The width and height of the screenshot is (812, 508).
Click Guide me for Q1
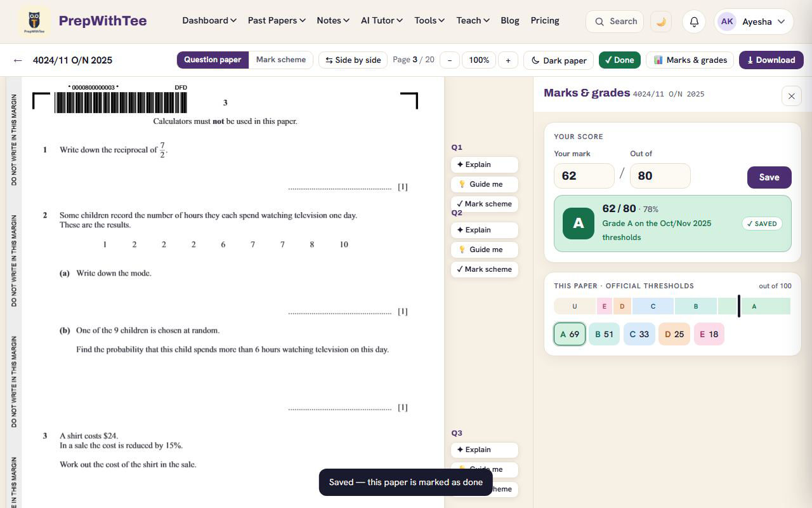(485, 184)
